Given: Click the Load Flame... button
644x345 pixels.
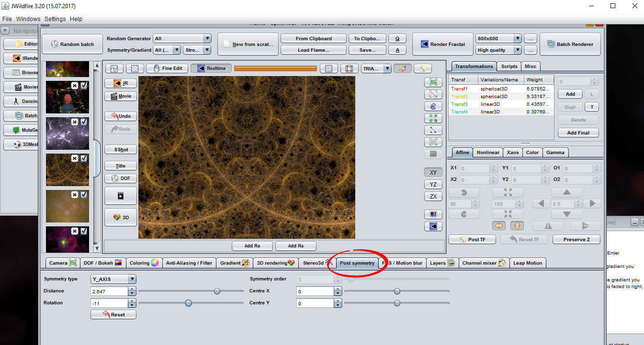Looking at the screenshot, I should [x=314, y=50].
